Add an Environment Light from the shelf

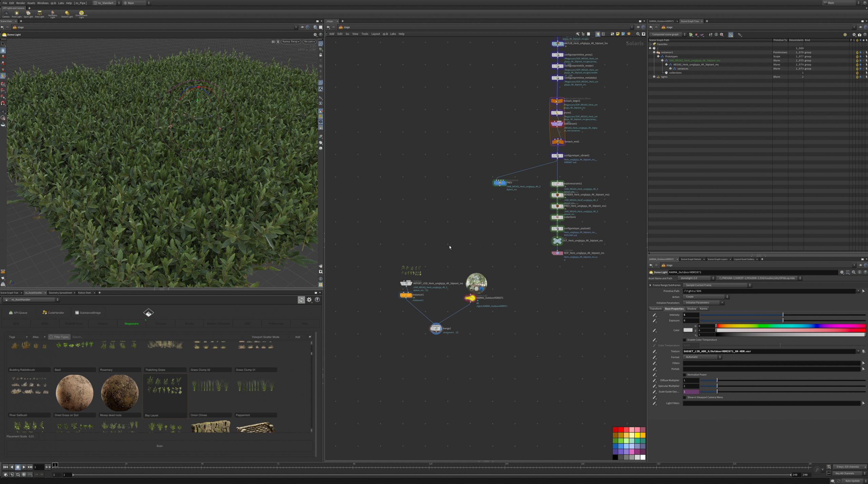tap(81, 14)
